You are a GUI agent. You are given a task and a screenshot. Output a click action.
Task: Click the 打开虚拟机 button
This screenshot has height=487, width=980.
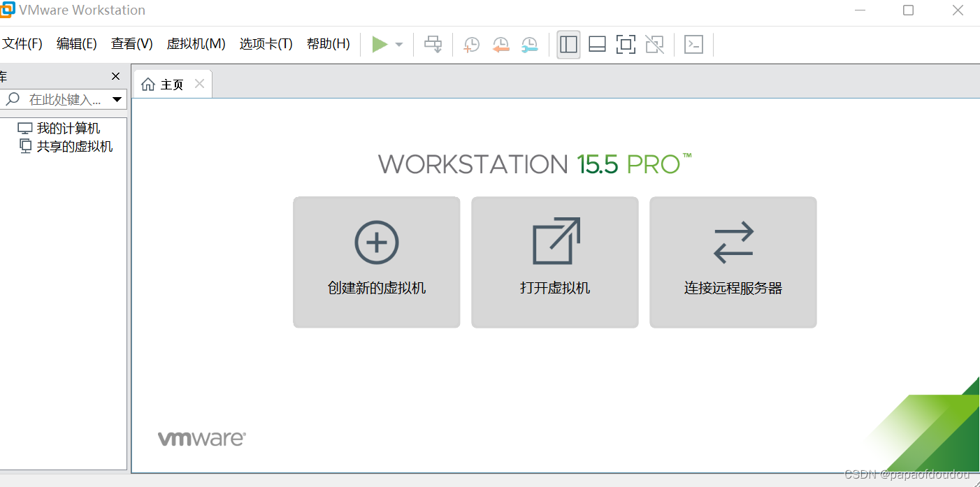click(555, 262)
